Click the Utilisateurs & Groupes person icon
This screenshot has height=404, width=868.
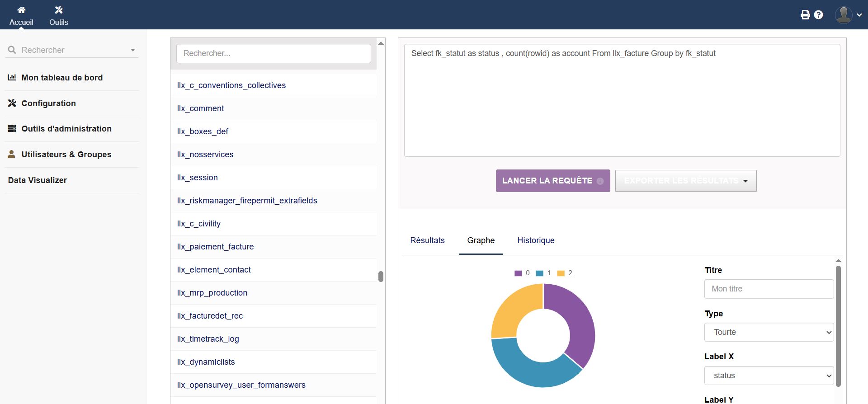coord(12,155)
